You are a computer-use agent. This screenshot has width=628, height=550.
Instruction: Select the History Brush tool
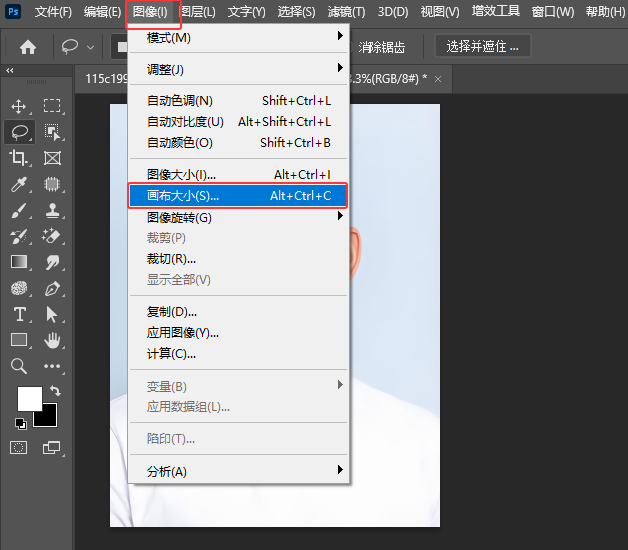18,236
